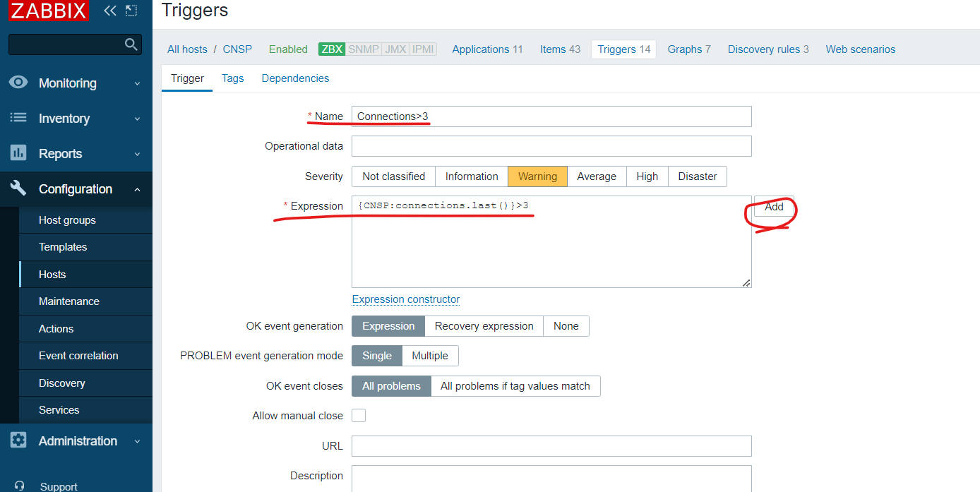
Task: Go to All hosts breadcrumb
Action: pos(187,49)
